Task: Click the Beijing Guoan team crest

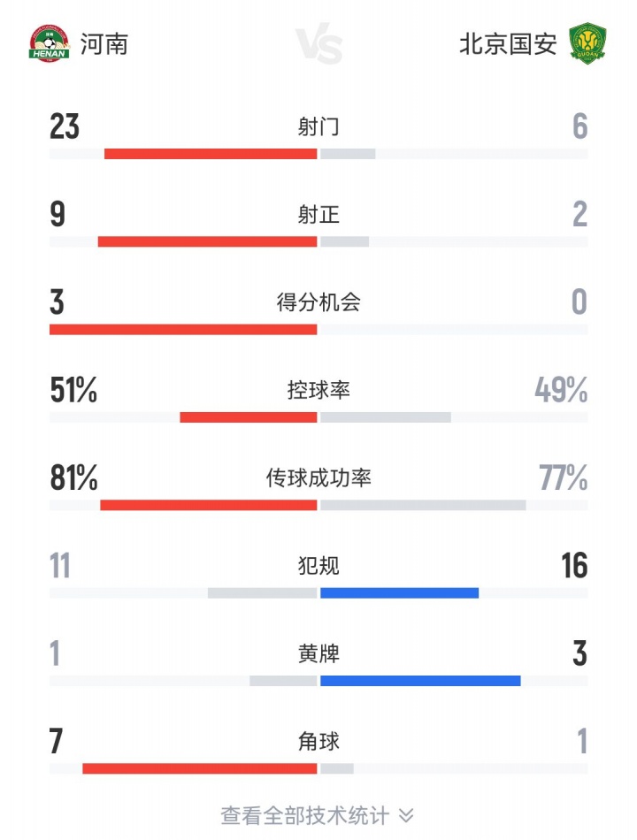Action: [x=587, y=44]
